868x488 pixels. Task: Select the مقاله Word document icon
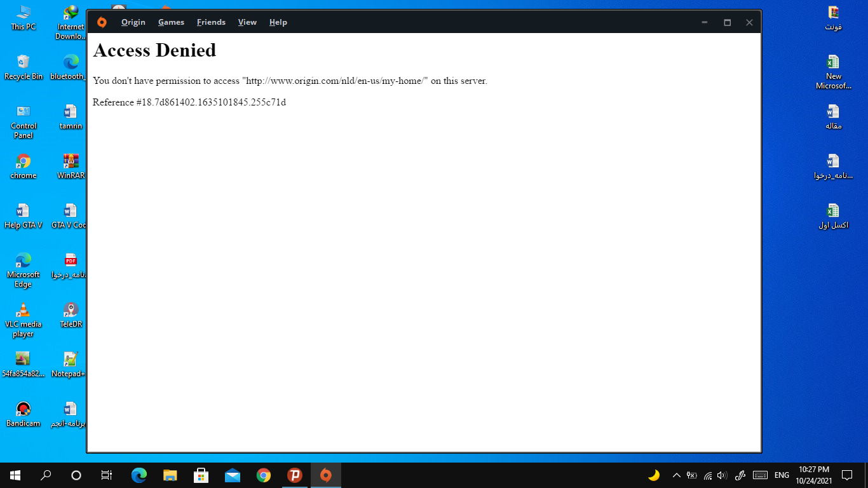(833, 116)
